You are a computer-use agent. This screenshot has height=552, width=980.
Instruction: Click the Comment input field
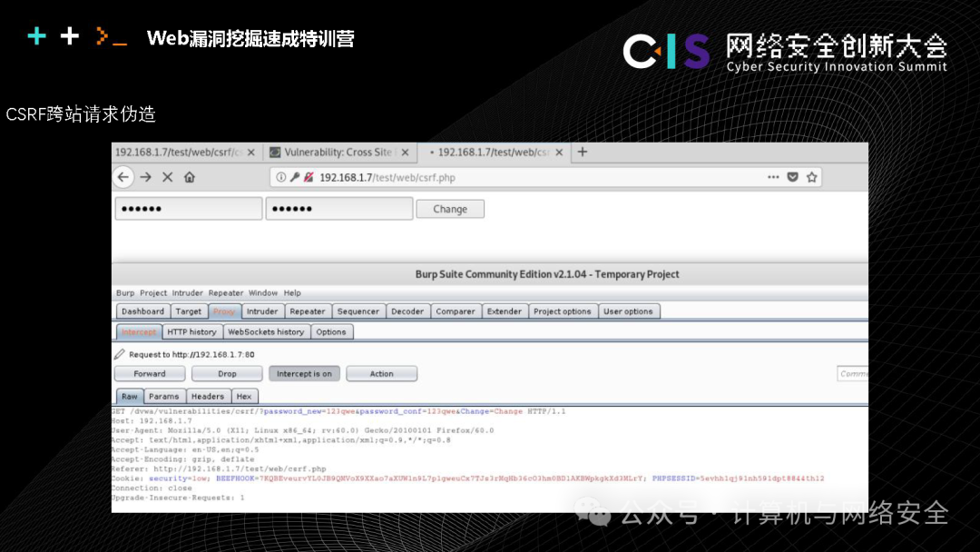(x=852, y=374)
